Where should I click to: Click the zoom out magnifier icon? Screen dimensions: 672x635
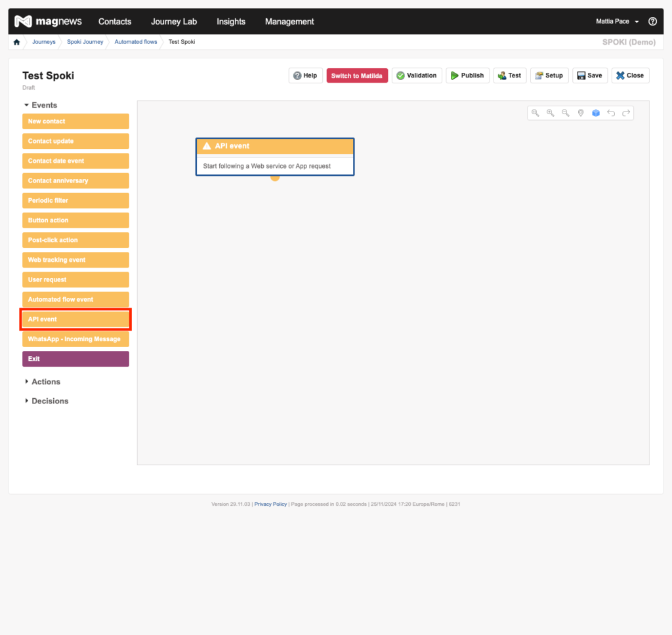pos(566,113)
